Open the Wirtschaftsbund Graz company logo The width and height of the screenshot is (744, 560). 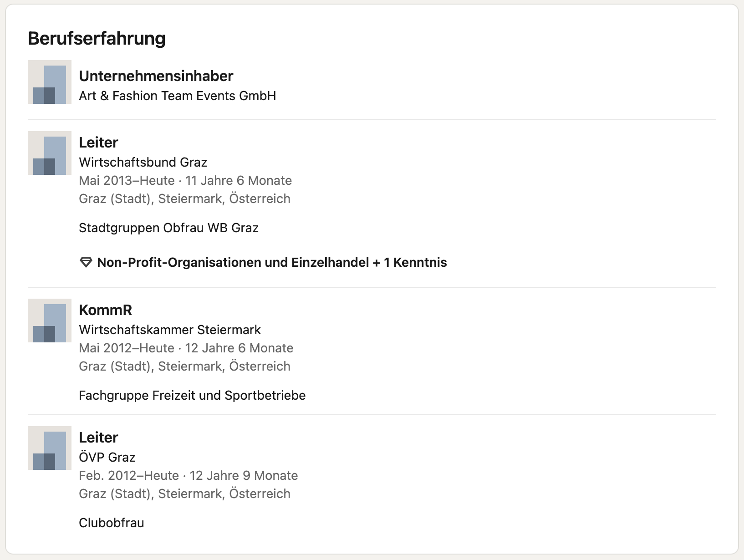point(50,153)
